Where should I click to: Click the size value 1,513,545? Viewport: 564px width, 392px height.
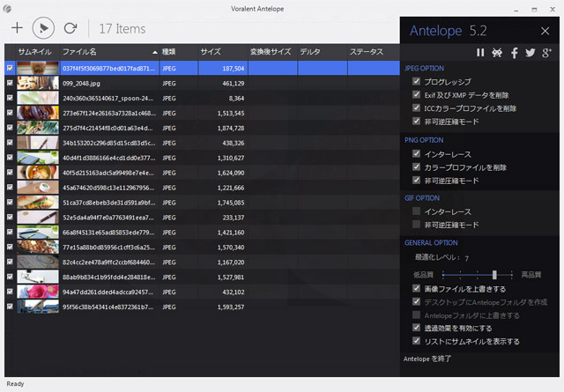tap(231, 113)
